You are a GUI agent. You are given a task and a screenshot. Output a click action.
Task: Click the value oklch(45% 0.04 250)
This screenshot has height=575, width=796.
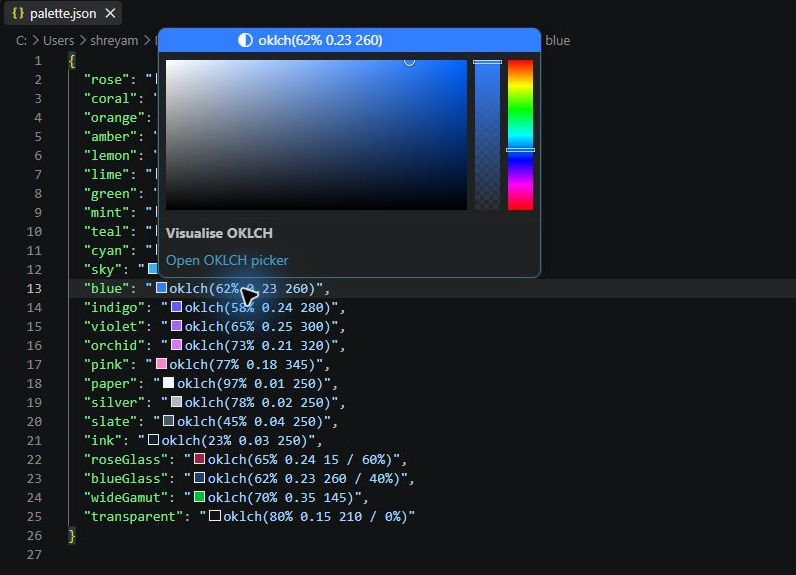coord(250,421)
